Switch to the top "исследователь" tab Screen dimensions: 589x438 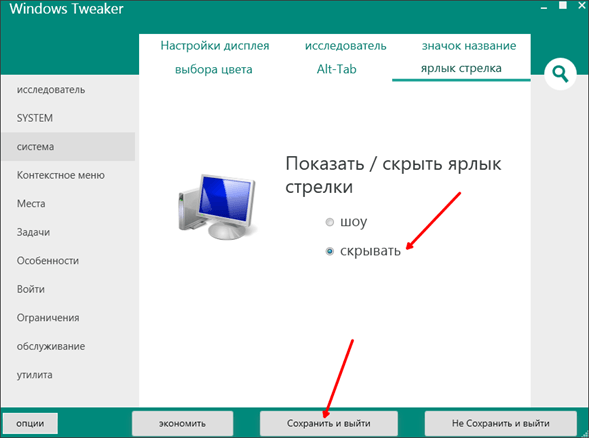click(346, 46)
